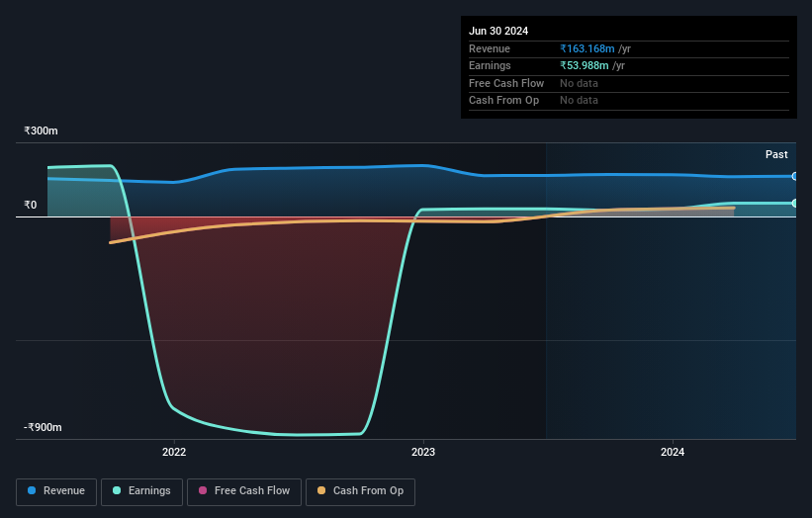Select the Revenue endpoint marker on chart
Viewport: 812px width, 518px height.
pyautogui.click(x=794, y=177)
